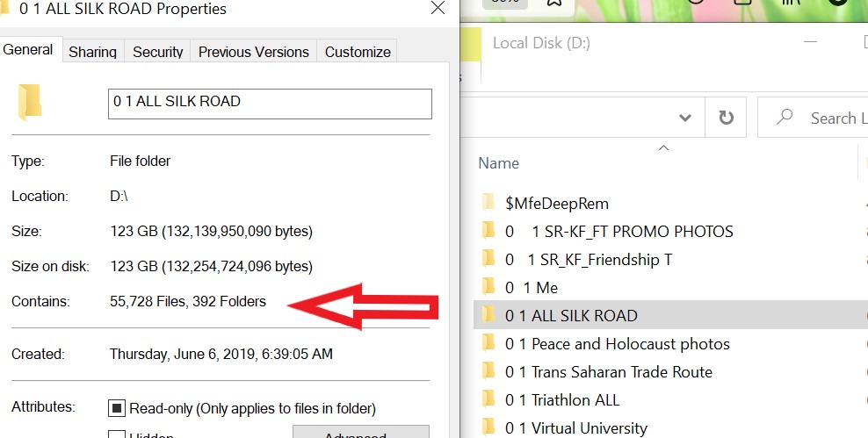Go to the Previous Versions tab
Screen dimensions: 868x438
tap(253, 52)
